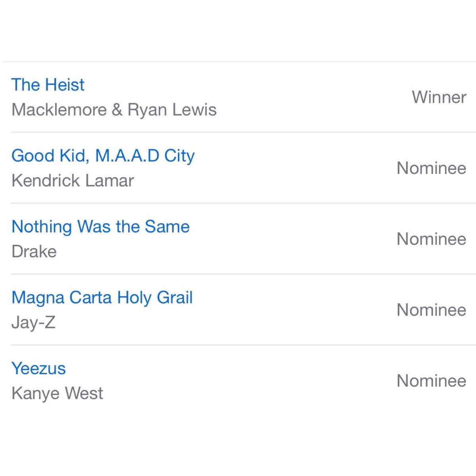Click Nominee label beside Good Kid, M.A.A.D City
This screenshot has height=476, width=476.
[x=432, y=168]
